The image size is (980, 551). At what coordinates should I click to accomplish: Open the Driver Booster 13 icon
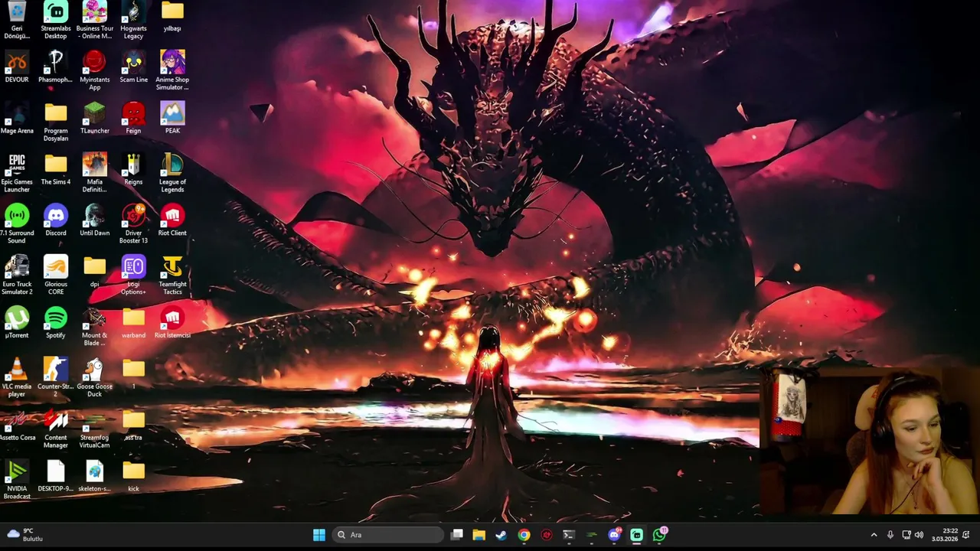pyautogui.click(x=133, y=224)
